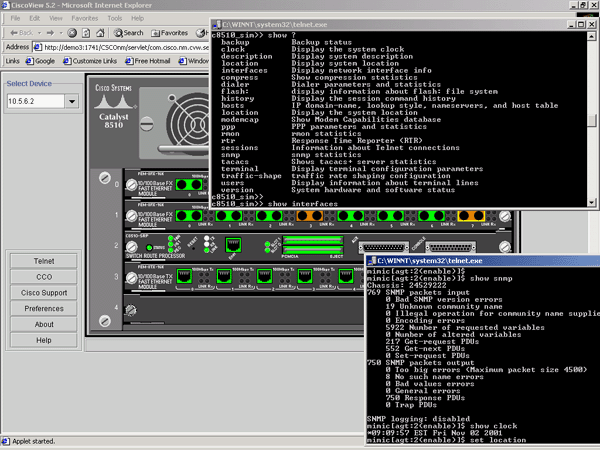Image resolution: width=600 pixels, height=450 pixels.
Task: Open the Google link in the Links bar
Action: pos(41,61)
